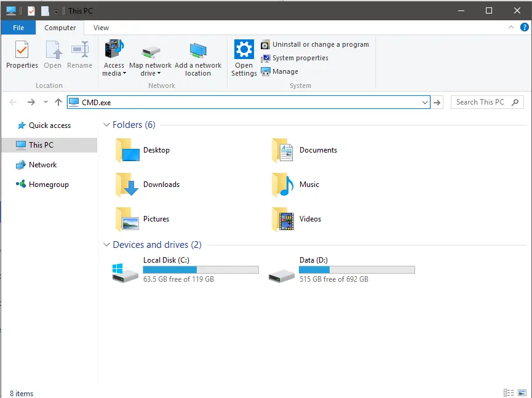Go back with the left arrow
Viewport: 532px width, 398px height.
coord(13,102)
